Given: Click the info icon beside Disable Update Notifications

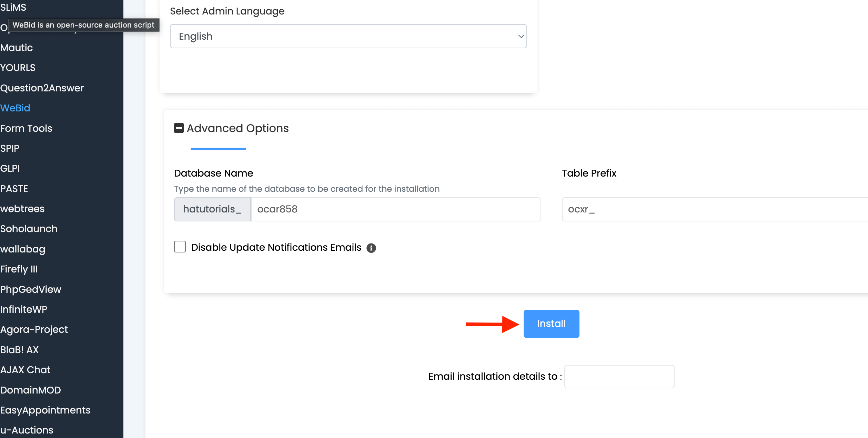Looking at the screenshot, I should click(371, 248).
